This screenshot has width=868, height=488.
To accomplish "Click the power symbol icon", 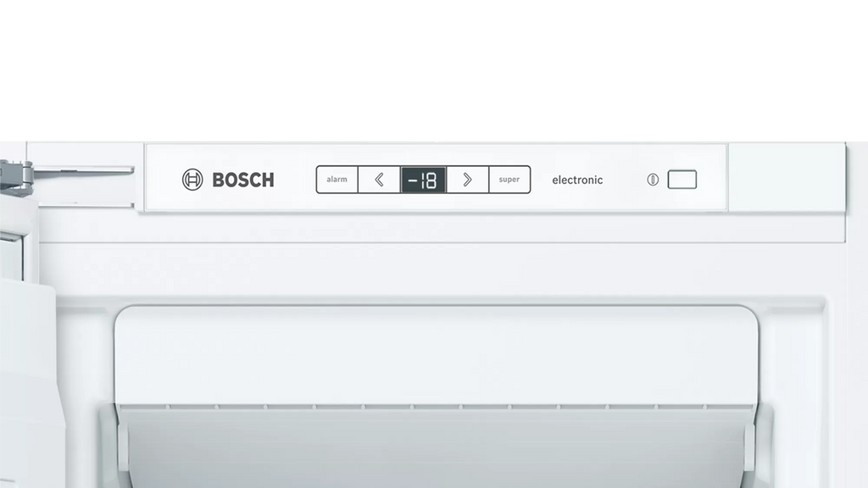I will (x=653, y=180).
